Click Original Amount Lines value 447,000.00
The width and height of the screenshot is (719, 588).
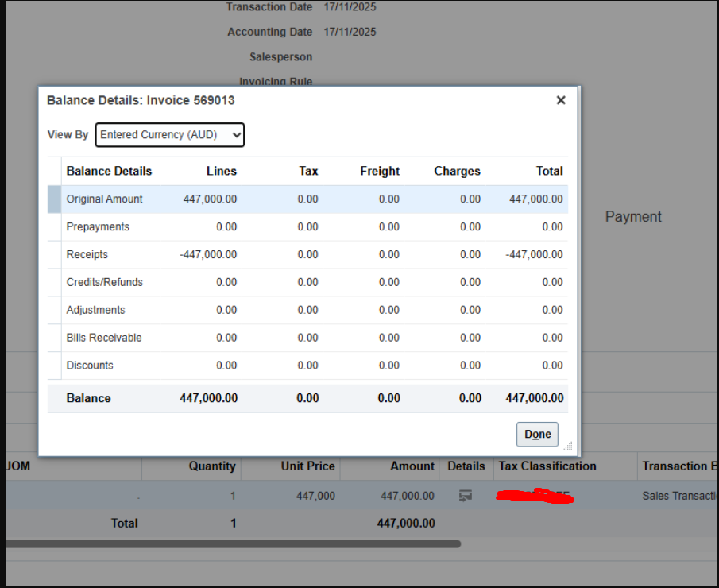(210, 199)
